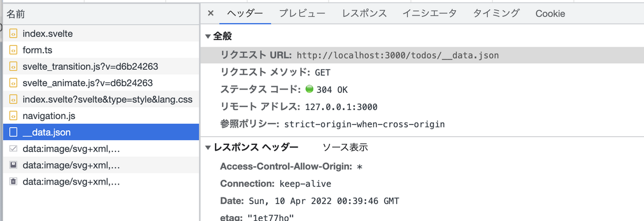Screen dimensions: 644x221
Task: Click the __data.json document icon
Action: point(13,132)
